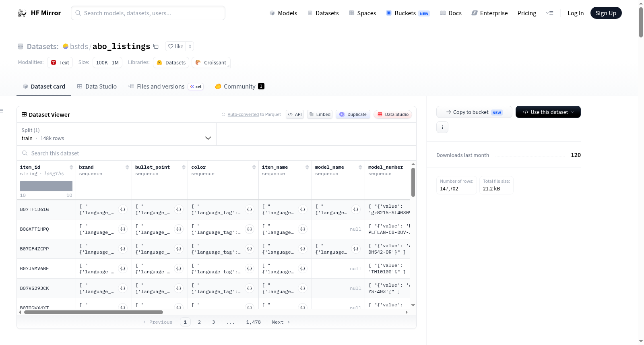Image resolution: width=644 pixels, height=345 pixels.
Task: Open Buckets in navigation
Action: 408,13
